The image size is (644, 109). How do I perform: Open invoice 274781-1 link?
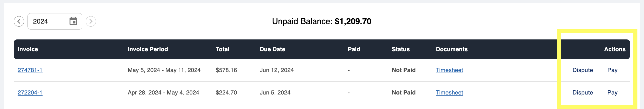[x=30, y=70]
